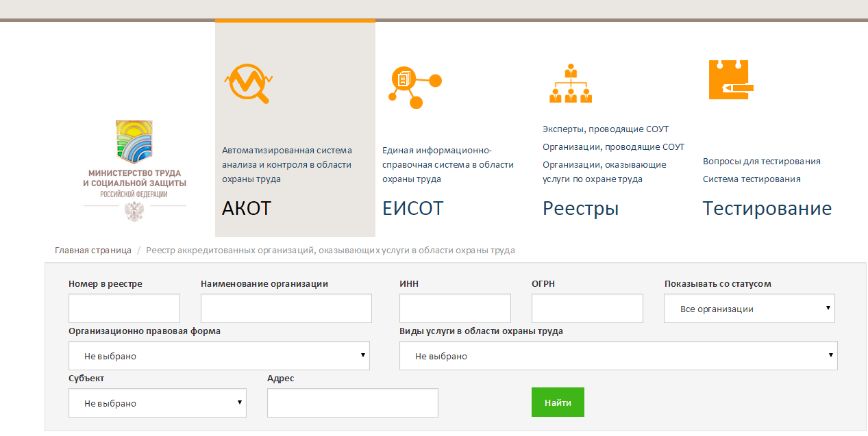Open the 'Виды услуги в области охраны труда' dropdown
This screenshot has height=436, width=868.
(x=617, y=355)
